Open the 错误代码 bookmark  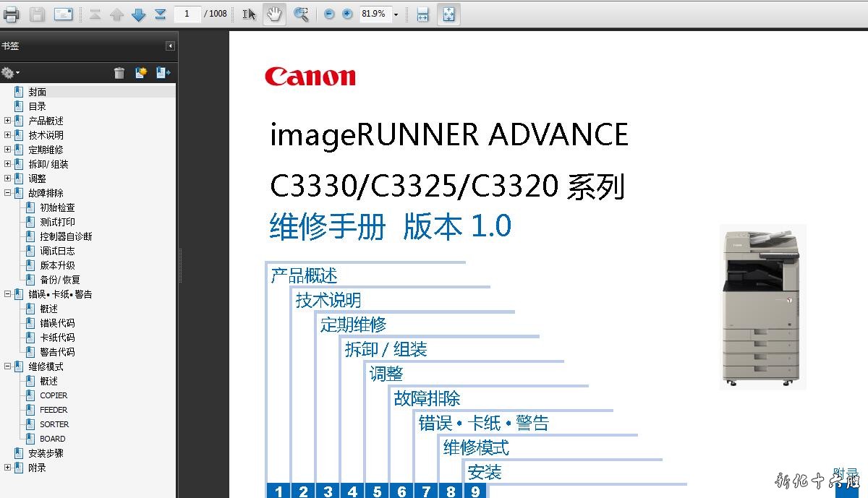57,323
